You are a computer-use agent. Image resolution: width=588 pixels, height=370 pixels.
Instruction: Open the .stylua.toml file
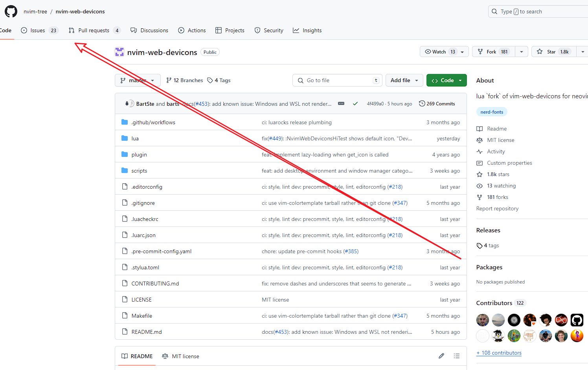(145, 267)
